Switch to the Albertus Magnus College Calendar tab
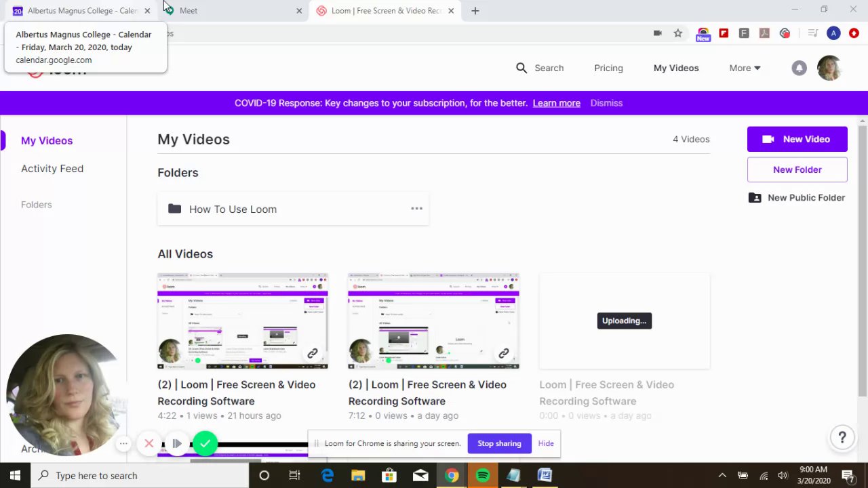Screen dimensions: 868x488 click(82, 11)
